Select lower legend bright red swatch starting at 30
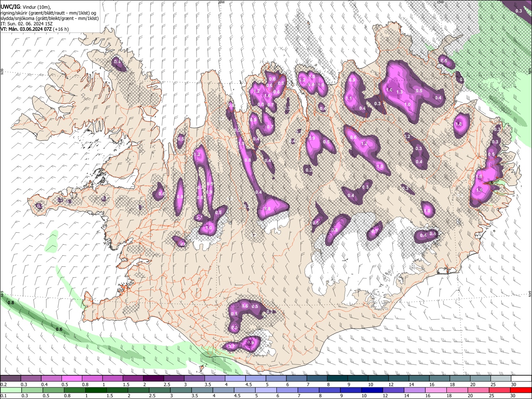Screen dimensions: 532x399 tap(521, 390)
